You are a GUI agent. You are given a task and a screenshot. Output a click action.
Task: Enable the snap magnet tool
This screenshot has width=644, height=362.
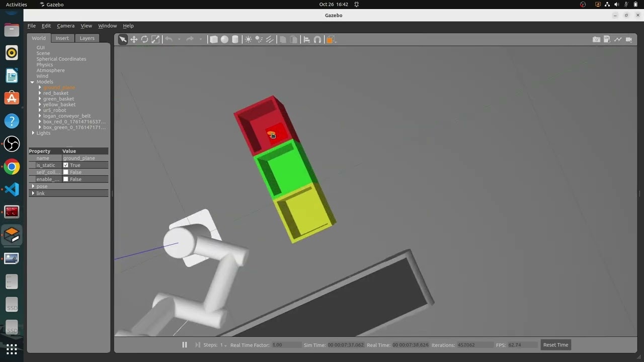pyautogui.click(x=317, y=40)
